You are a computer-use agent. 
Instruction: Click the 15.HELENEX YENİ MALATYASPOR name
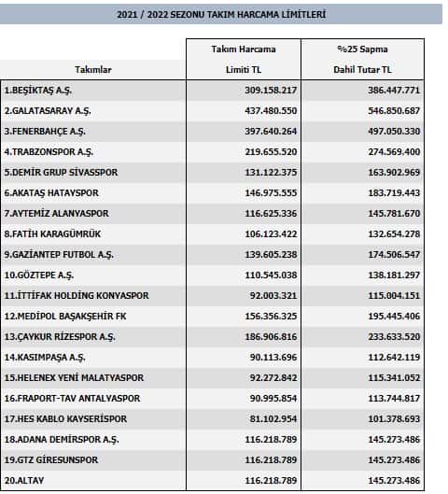[x=74, y=378]
